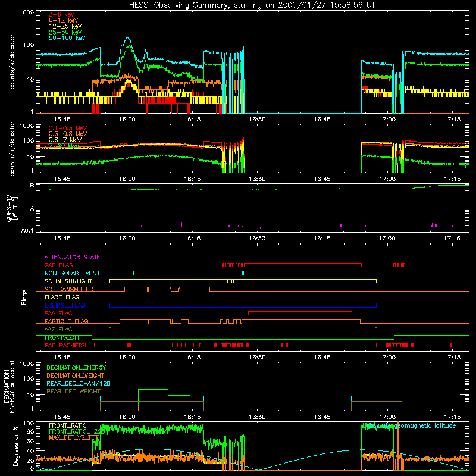The width and height of the screenshot is (476, 476).
Task: Select the BAD_PACKETS flag label
Action: [x=65, y=346]
